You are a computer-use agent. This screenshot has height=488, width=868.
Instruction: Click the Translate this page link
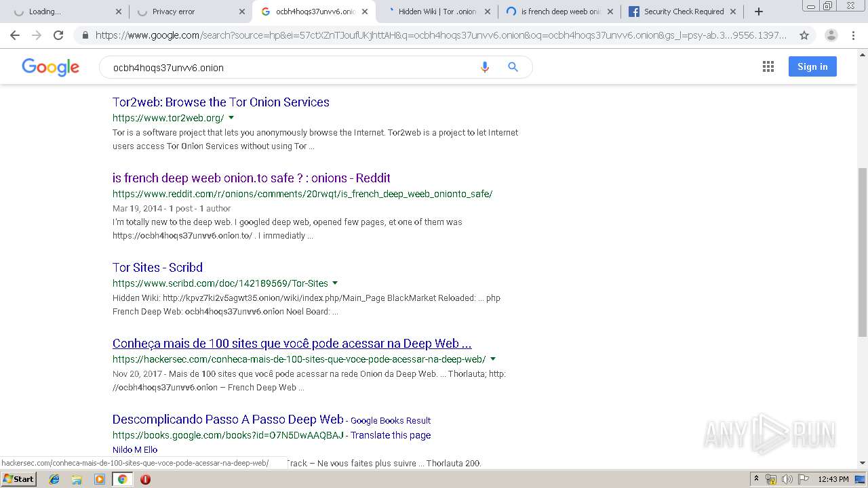coord(391,435)
